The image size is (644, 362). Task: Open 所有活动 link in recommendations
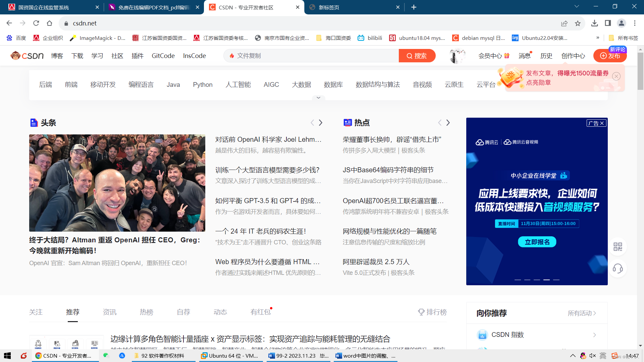tap(582, 313)
